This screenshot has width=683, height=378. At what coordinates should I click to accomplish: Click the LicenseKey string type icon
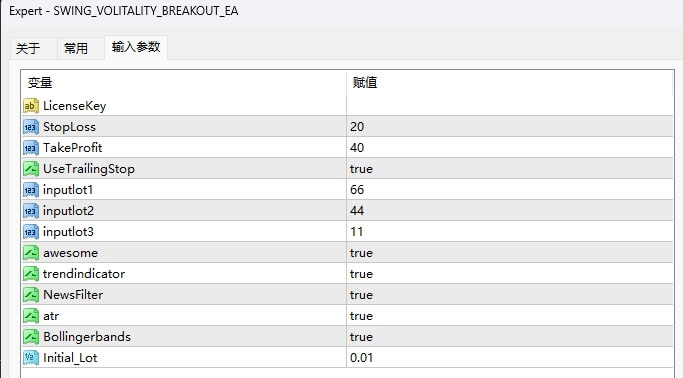31,106
